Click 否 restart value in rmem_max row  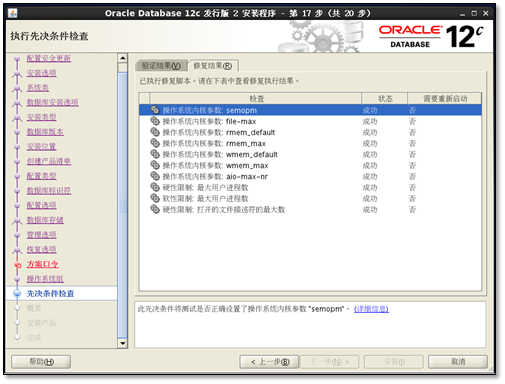click(412, 143)
